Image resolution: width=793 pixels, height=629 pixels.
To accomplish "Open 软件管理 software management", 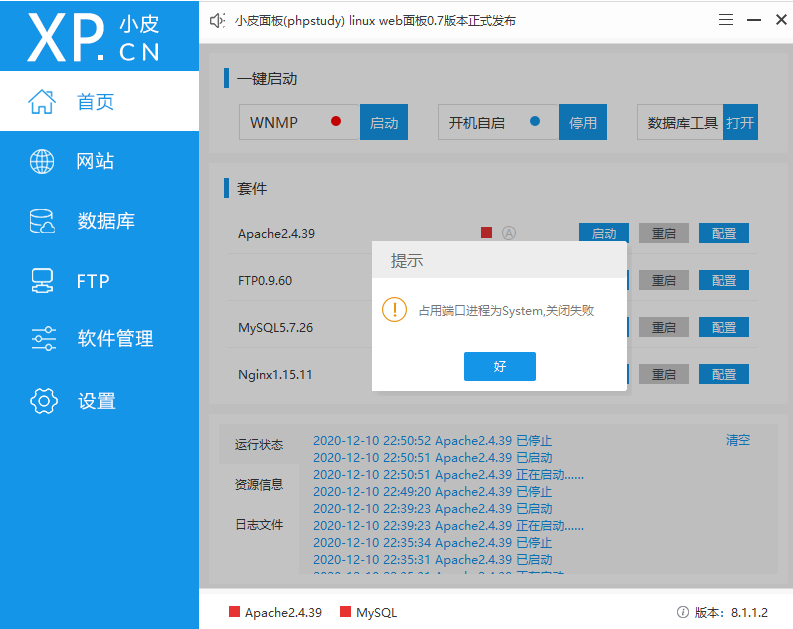I will pyautogui.click(x=99, y=338).
